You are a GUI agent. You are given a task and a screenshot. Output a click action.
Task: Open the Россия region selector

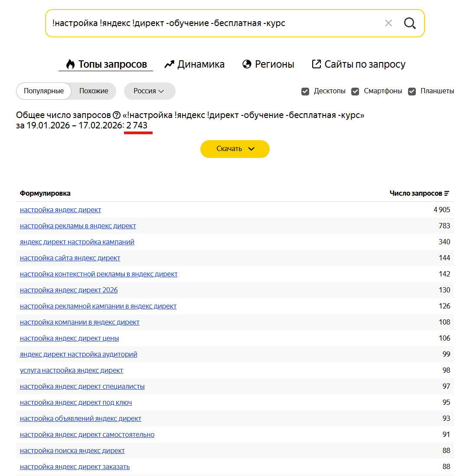[x=149, y=91]
